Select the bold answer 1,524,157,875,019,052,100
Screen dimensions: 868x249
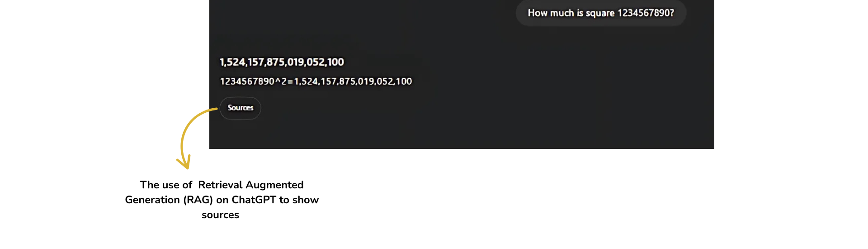coord(282,62)
